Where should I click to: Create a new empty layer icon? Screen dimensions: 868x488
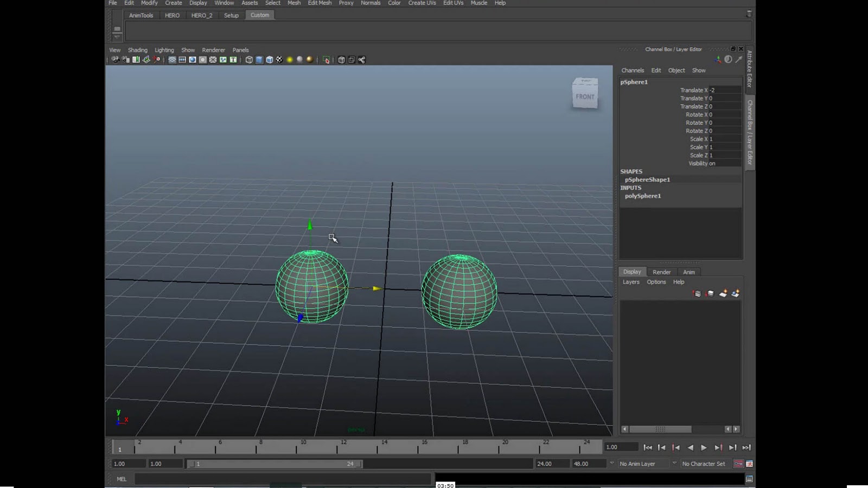coord(723,293)
